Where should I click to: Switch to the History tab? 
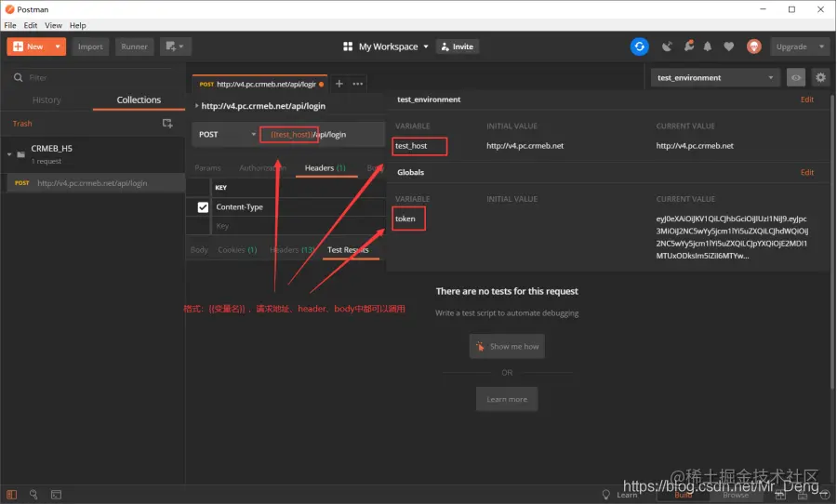pyautogui.click(x=46, y=99)
